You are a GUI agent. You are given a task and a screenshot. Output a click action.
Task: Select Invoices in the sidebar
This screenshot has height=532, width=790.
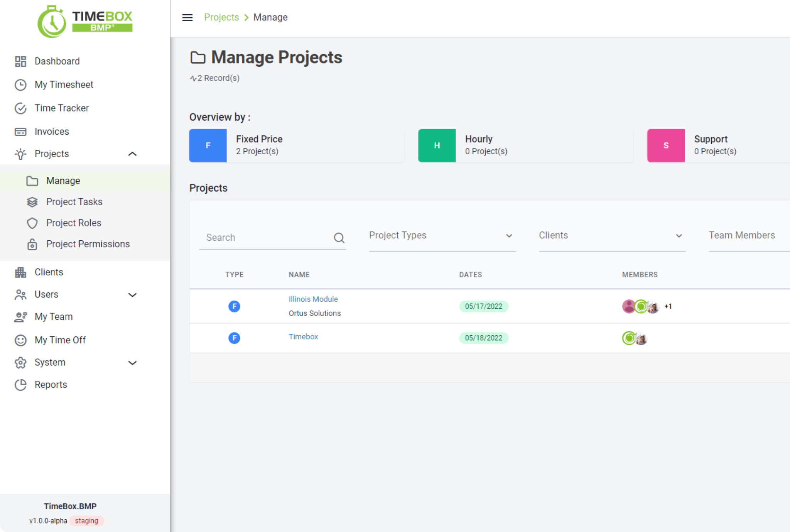52,132
